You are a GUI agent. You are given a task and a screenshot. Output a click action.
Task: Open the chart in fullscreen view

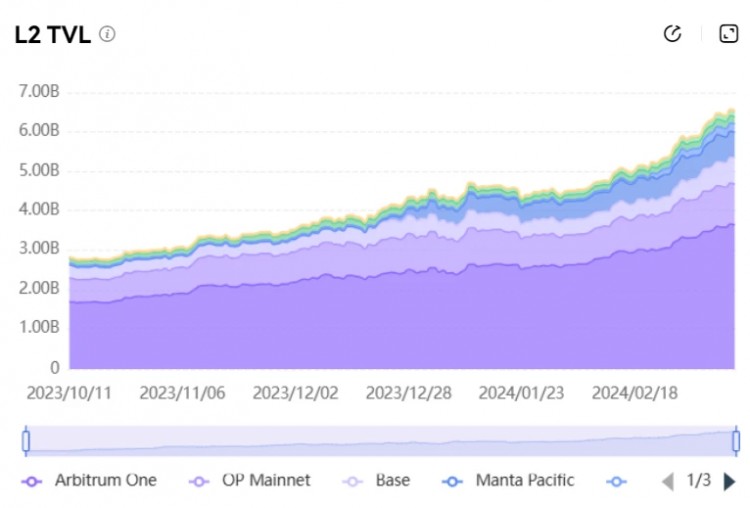point(728,34)
